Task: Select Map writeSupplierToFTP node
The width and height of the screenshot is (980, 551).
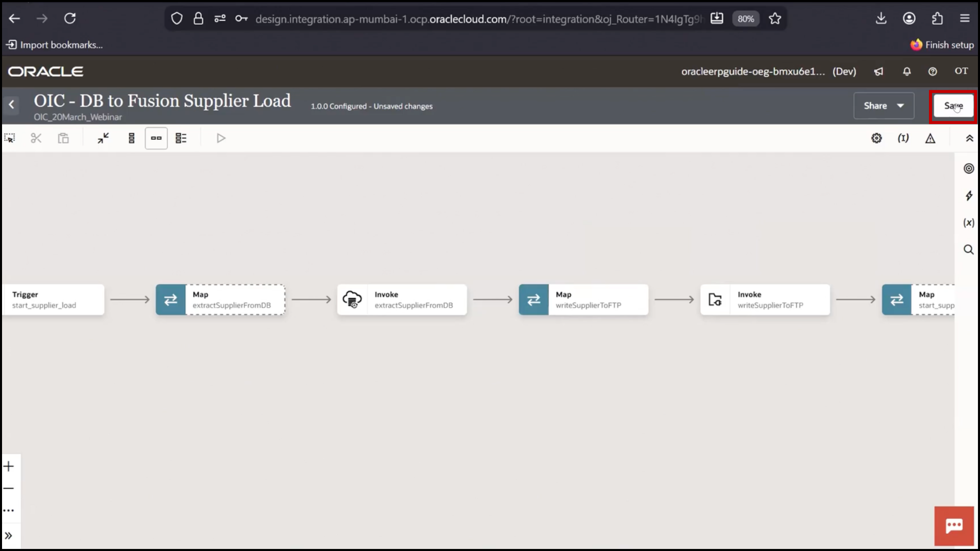Action: tap(583, 299)
